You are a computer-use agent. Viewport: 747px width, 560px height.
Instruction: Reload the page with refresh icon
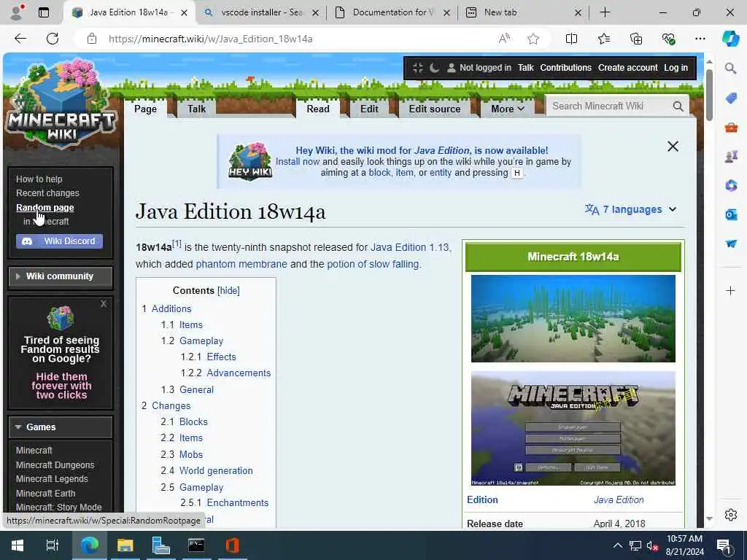(53, 39)
